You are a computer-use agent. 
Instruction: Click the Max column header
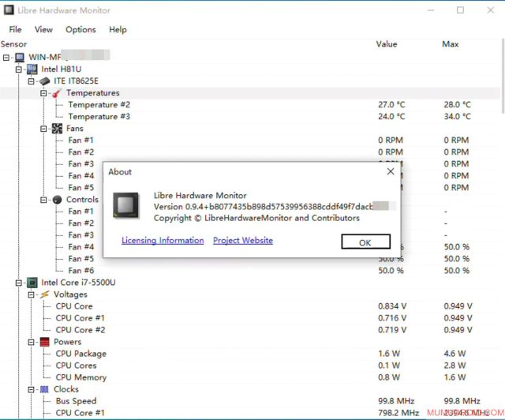tap(451, 44)
